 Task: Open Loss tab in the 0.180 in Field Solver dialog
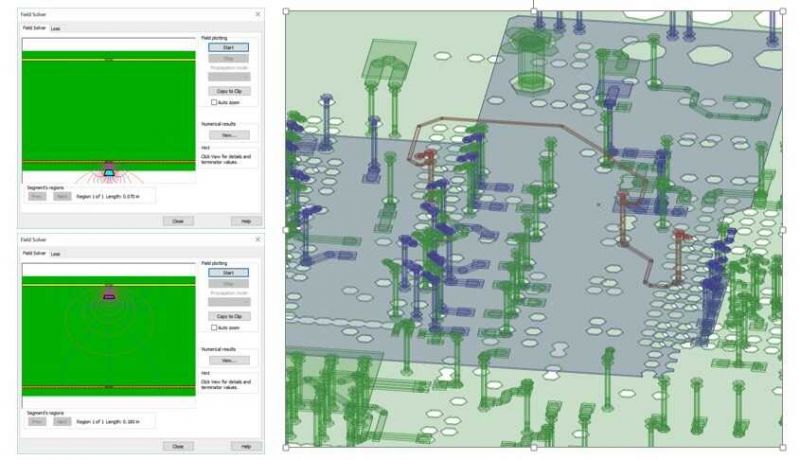(55, 253)
